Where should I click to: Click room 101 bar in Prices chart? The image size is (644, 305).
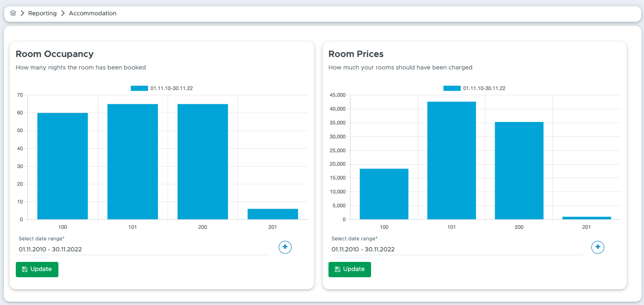(x=452, y=160)
